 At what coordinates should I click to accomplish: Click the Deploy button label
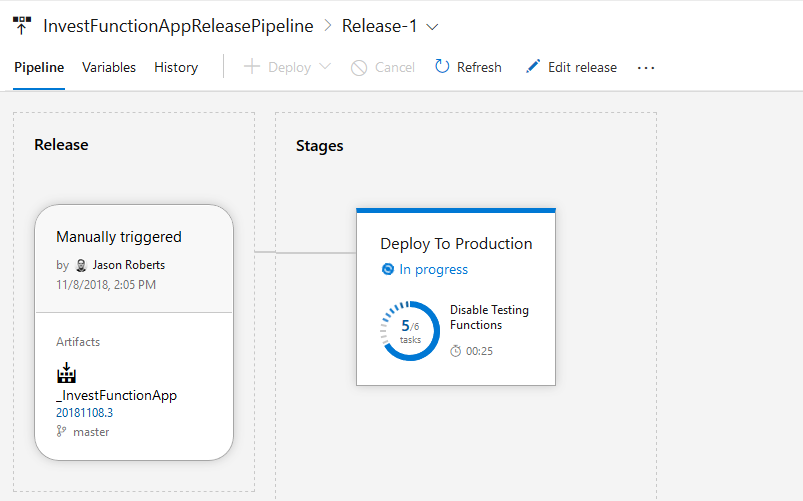[x=289, y=68]
